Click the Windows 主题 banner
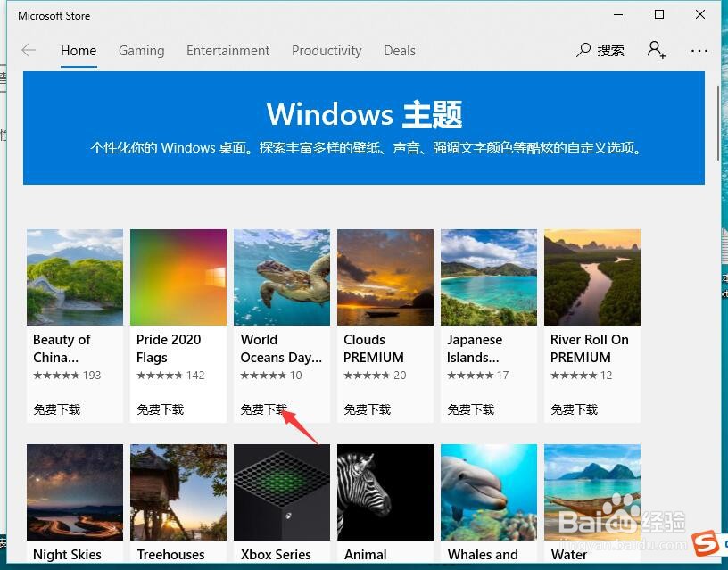The height and width of the screenshot is (570, 728). click(364, 128)
